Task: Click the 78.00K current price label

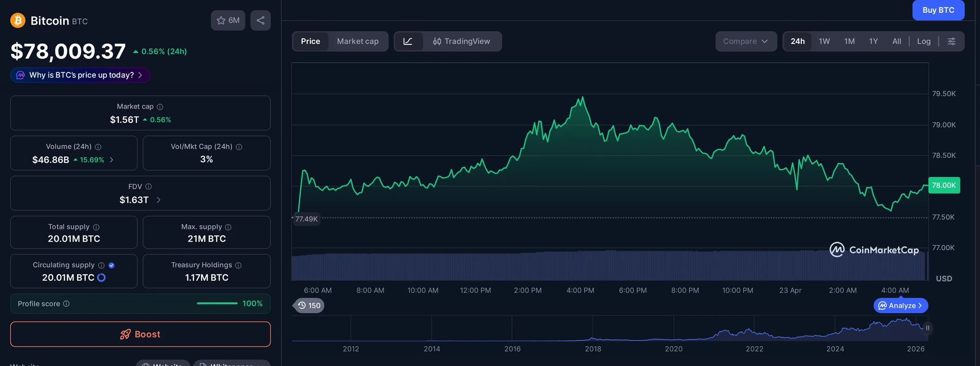Action: 944,186
